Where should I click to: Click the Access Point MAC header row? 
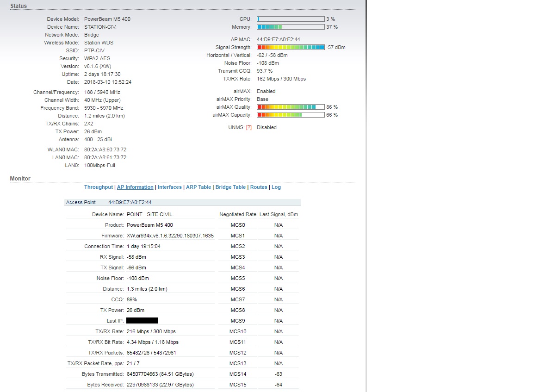point(183,202)
